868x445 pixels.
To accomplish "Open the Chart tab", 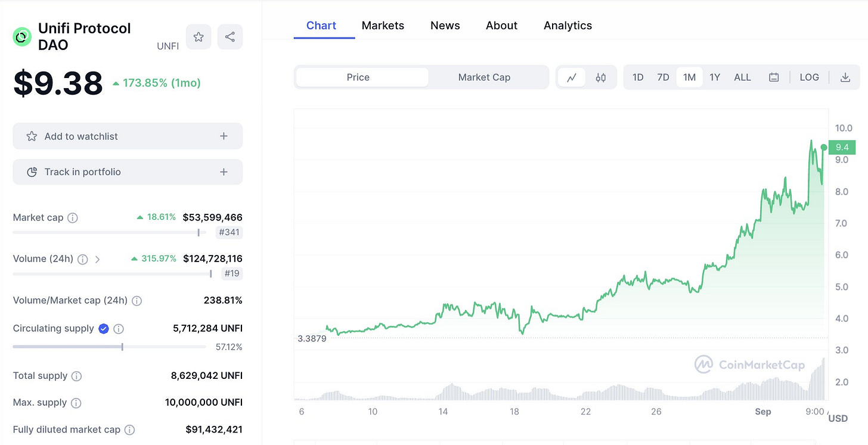I will pyautogui.click(x=321, y=26).
